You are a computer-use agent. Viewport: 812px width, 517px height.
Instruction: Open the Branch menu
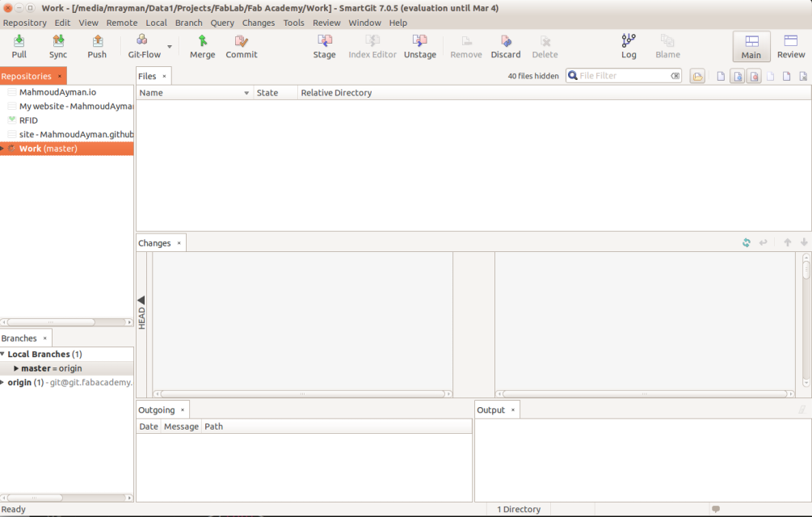(x=188, y=23)
